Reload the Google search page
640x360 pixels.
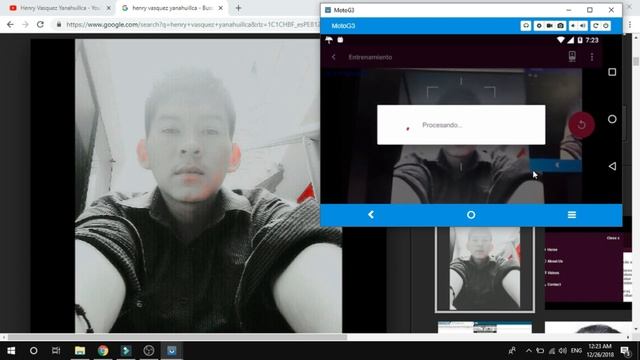point(40,24)
